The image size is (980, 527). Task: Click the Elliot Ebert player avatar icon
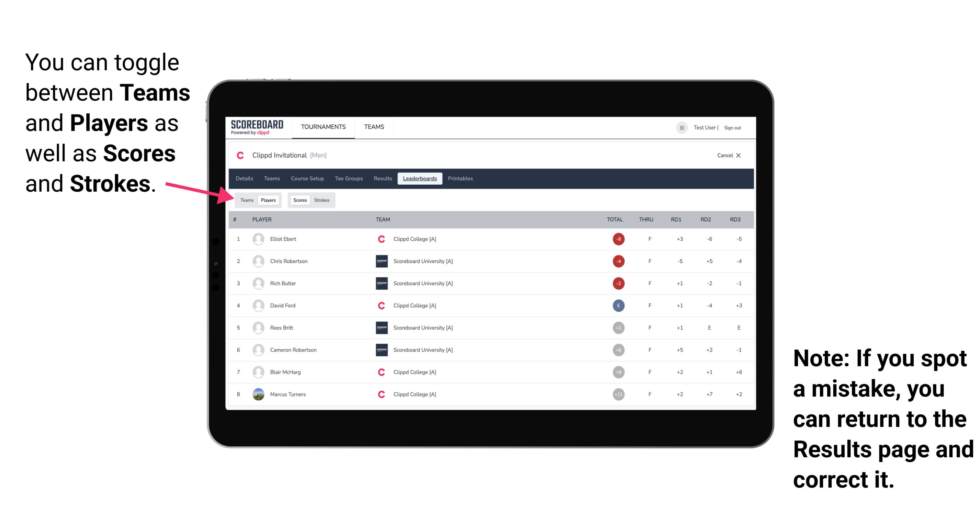[x=258, y=239]
